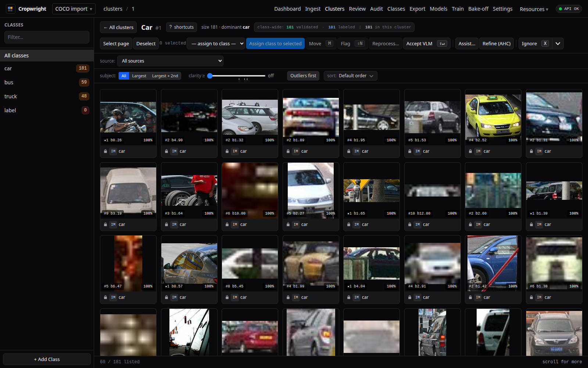Screen dimensions: 588x368
Task: Click IM badge on the #9 b3.19 card
Action: [113, 224]
